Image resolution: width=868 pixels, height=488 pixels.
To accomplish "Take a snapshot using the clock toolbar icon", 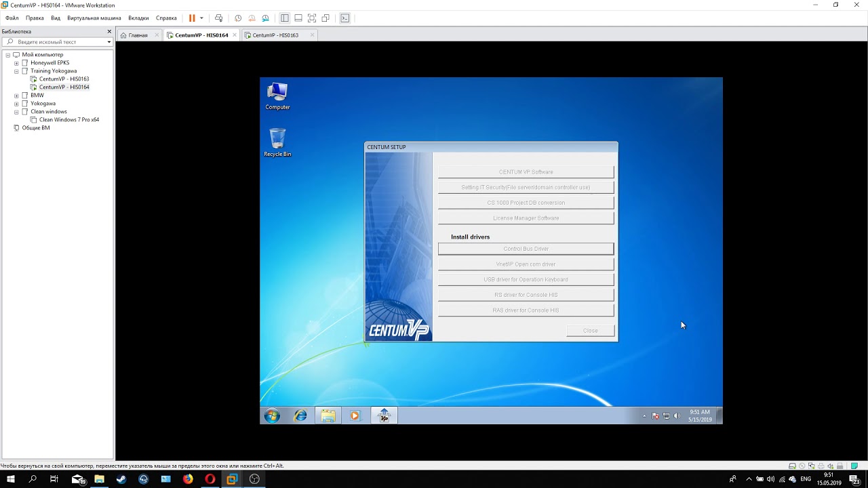I will pos(238,18).
